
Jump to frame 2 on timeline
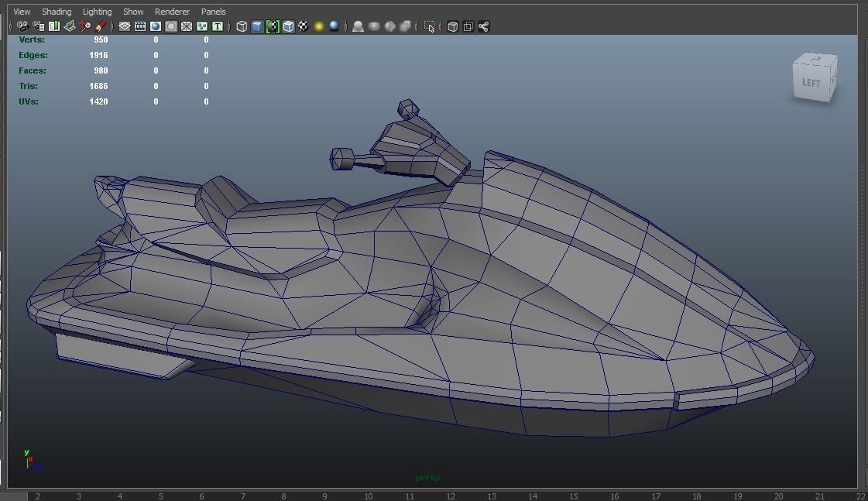tap(38, 496)
